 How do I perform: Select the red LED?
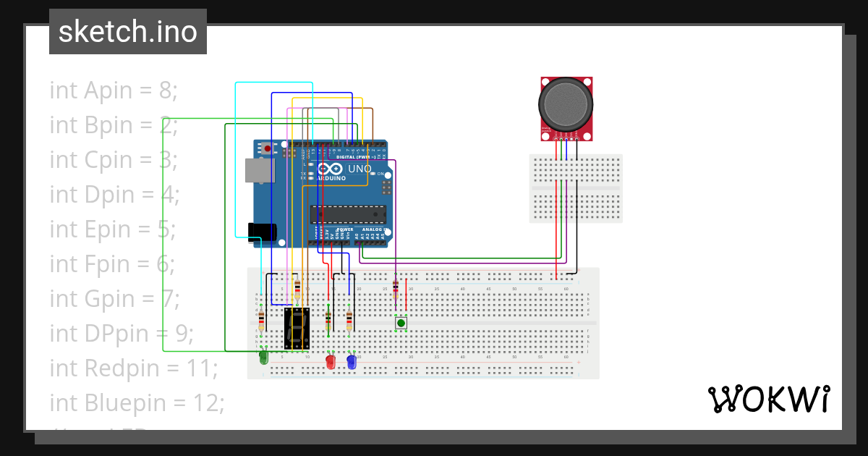click(x=331, y=363)
